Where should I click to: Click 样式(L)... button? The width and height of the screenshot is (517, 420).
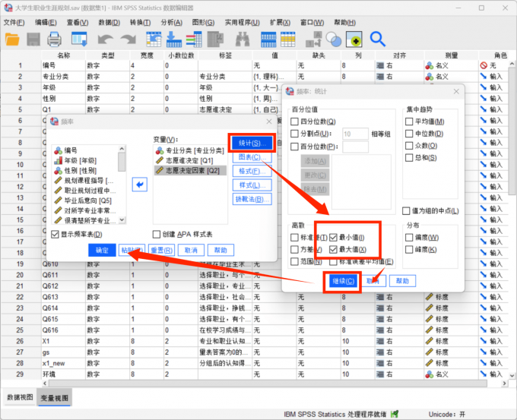[252, 185]
